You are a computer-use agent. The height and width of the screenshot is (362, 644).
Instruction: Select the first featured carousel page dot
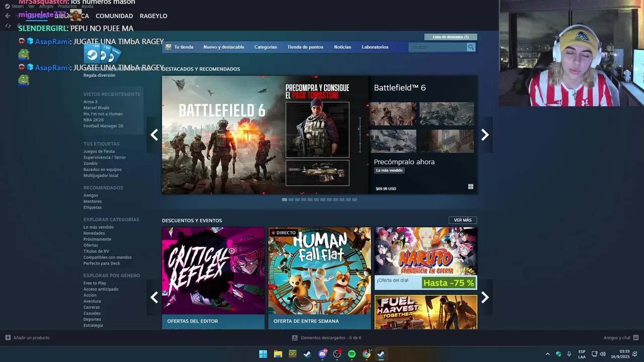coord(284,200)
